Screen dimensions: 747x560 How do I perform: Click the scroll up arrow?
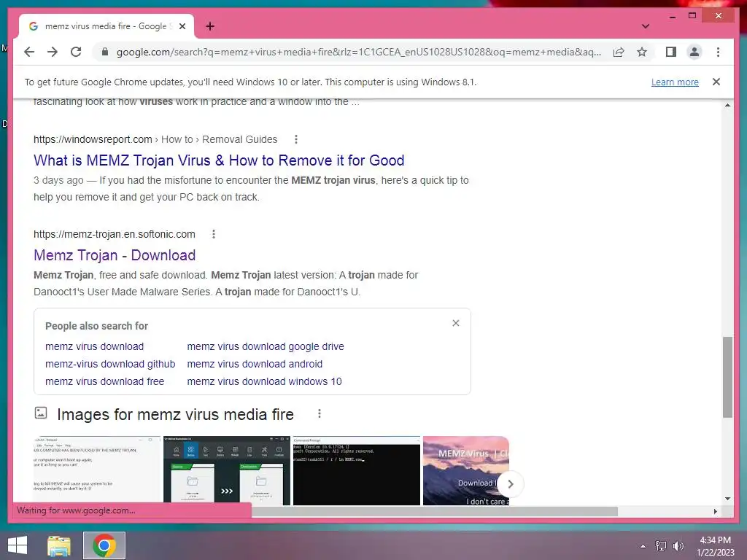click(727, 105)
